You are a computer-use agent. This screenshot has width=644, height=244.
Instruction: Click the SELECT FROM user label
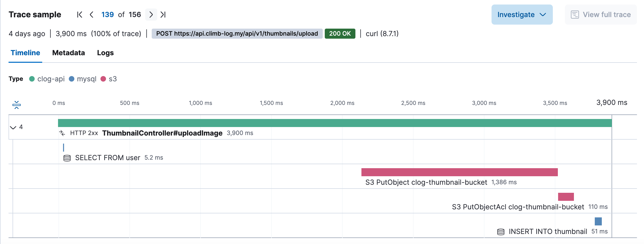pyautogui.click(x=108, y=158)
